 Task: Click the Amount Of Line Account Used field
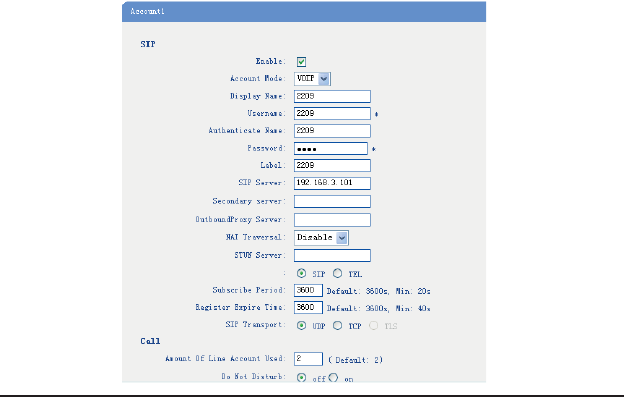(308, 359)
